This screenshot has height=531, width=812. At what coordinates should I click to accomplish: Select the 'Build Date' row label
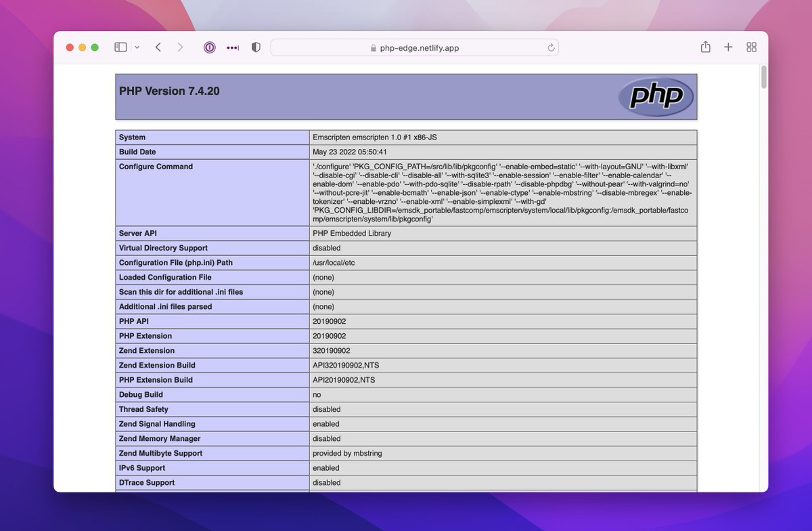(x=137, y=152)
